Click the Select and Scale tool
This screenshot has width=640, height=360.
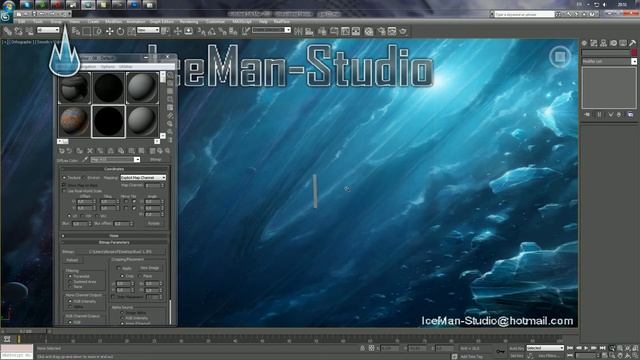[x=131, y=31]
